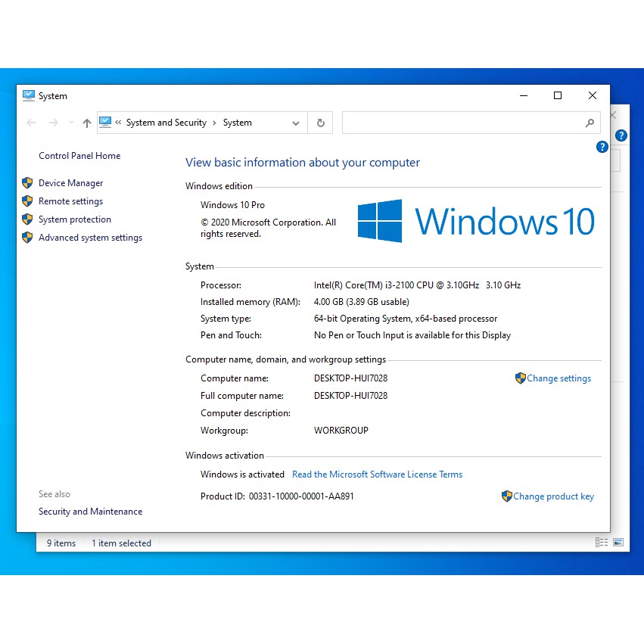The height and width of the screenshot is (644, 644).
Task: Expand the chevron after System and Security
Action: click(x=215, y=123)
